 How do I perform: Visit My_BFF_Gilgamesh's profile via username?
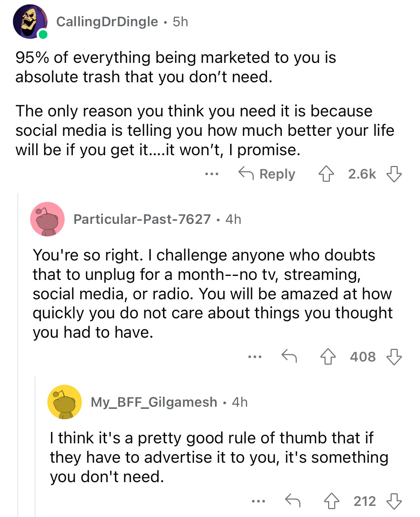tap(154, 402)
